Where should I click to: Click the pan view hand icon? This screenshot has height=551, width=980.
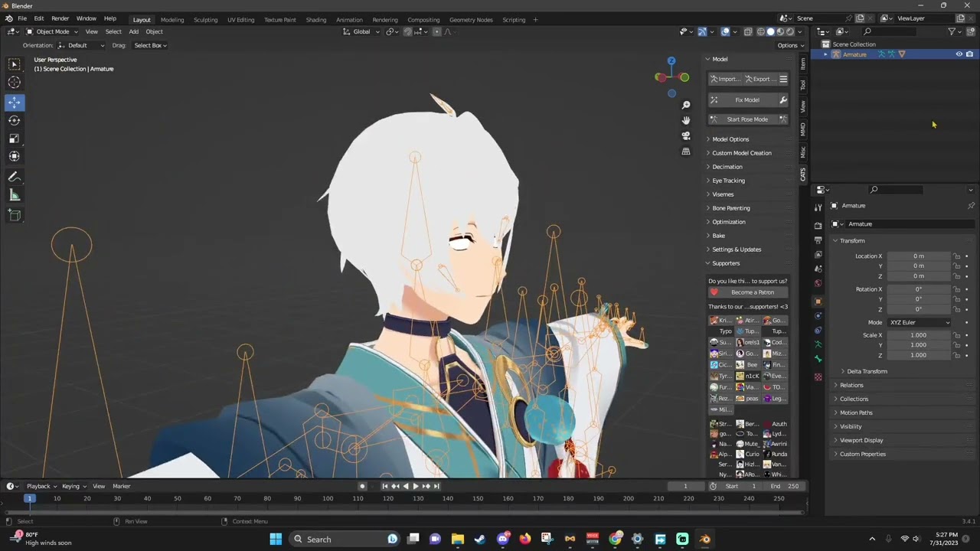point(686,120)
